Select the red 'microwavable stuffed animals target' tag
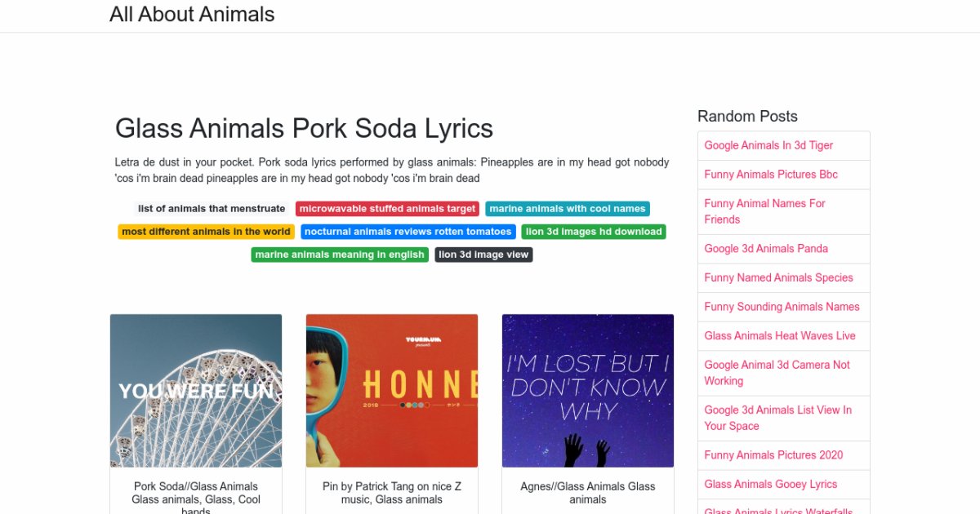 [387, 209]
